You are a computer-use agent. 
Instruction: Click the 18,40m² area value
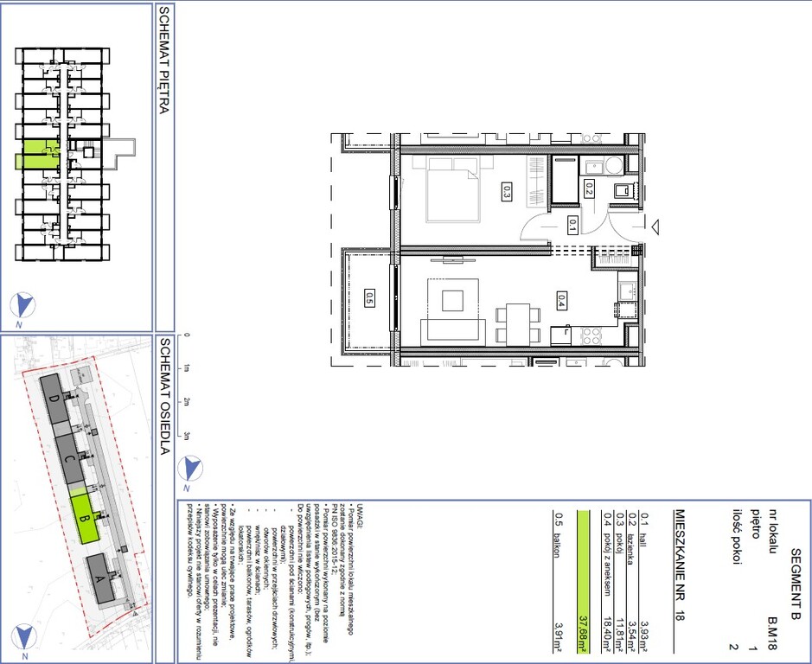click(606, 634)
